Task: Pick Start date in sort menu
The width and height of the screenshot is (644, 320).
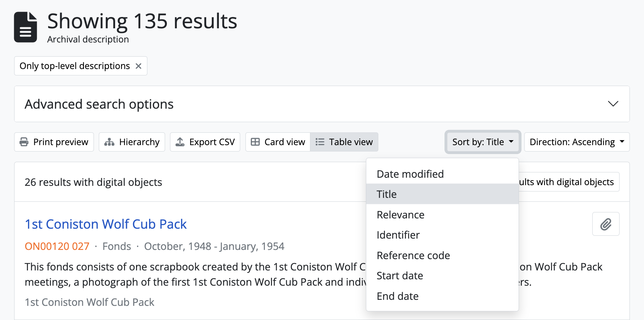Action: 400,276
